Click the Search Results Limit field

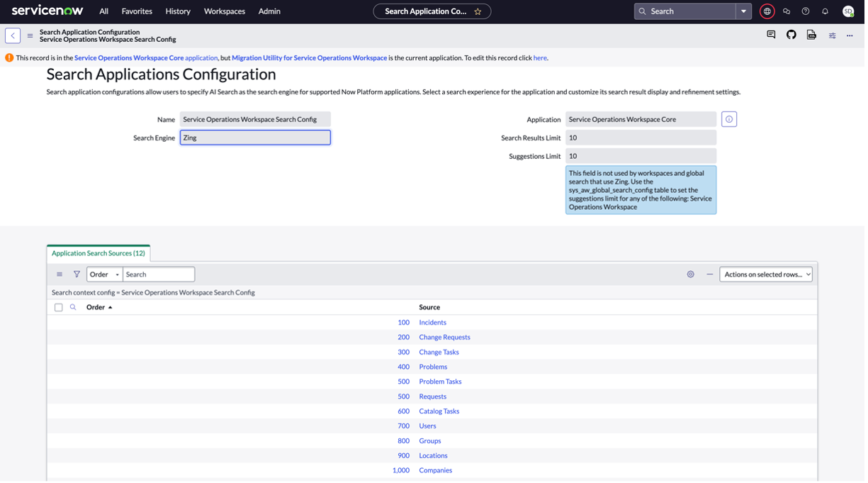(643, 138)
